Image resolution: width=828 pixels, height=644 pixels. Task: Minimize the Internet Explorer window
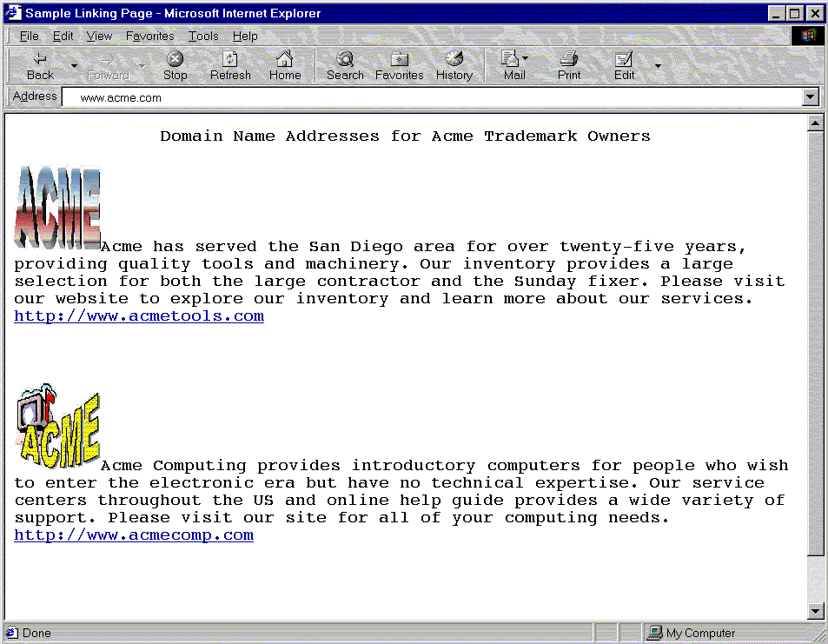click(x=776, y=13)
